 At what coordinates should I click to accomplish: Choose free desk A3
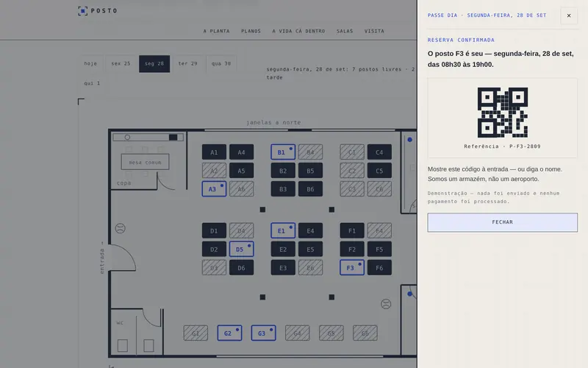[214, 189]
